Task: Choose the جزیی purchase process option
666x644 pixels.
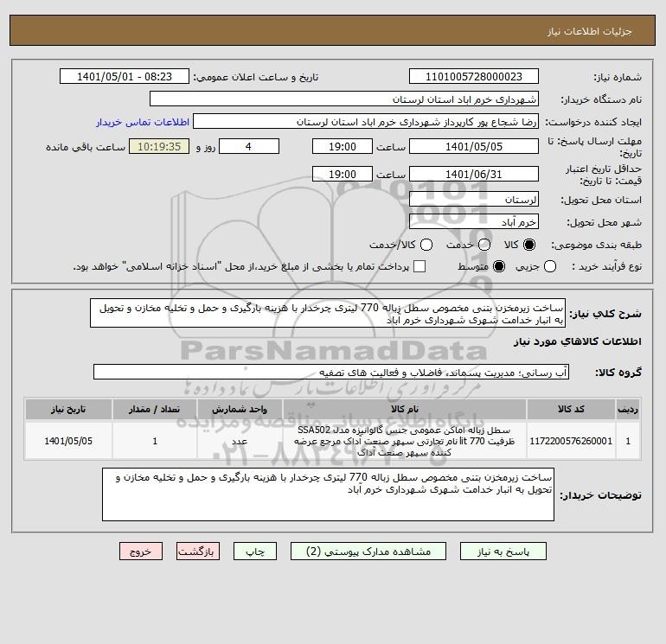Action: tap(550, 266)
